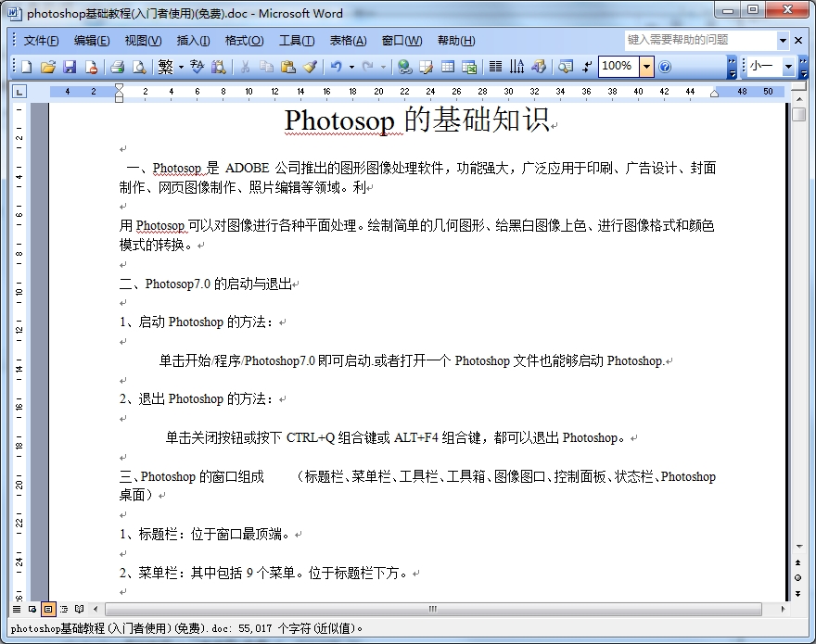The width and height of the screenshot is (816, 644).
Task: Click the left indent ruler marker
Action: [120, 98]
